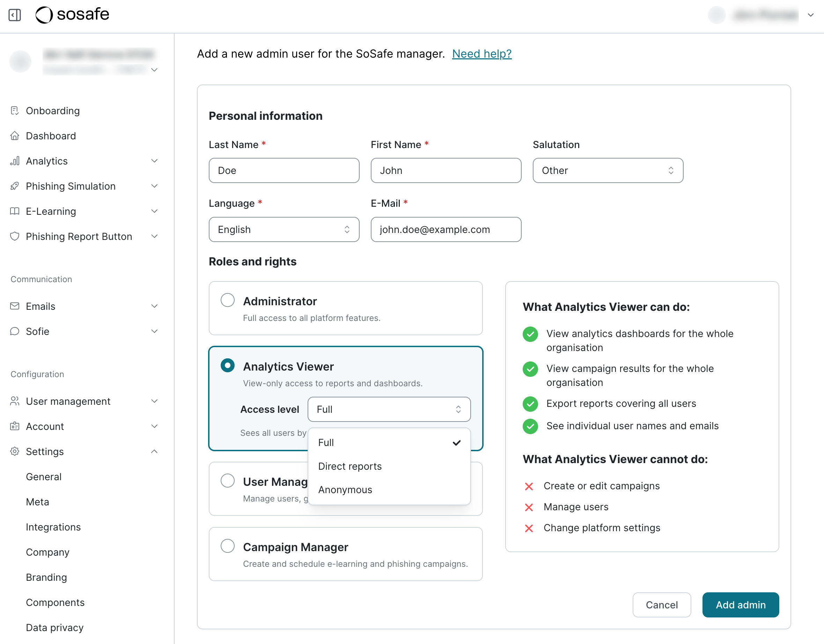
Task: Open the Onboarding checklist icon
Action: (15, 111)
